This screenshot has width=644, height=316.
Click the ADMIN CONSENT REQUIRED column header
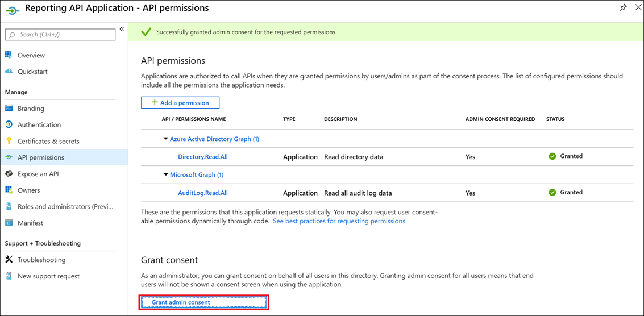coord(500,119)
